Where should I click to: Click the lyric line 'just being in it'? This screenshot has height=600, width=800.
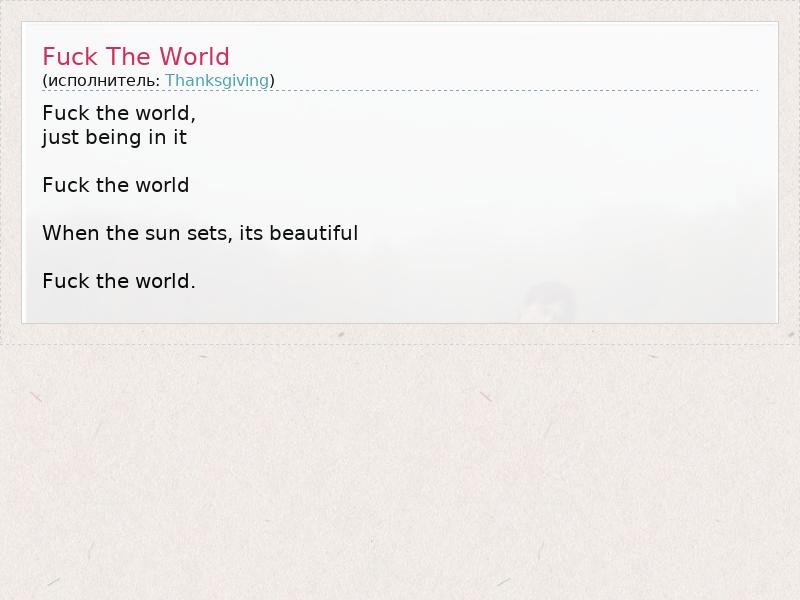tap(114, 137)
